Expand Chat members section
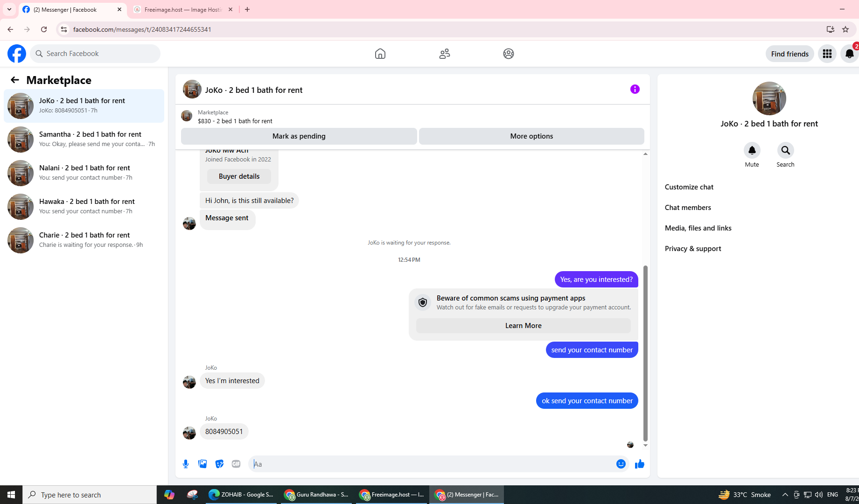The height and width of the screenshot is (504, 859). coord(688,208)
